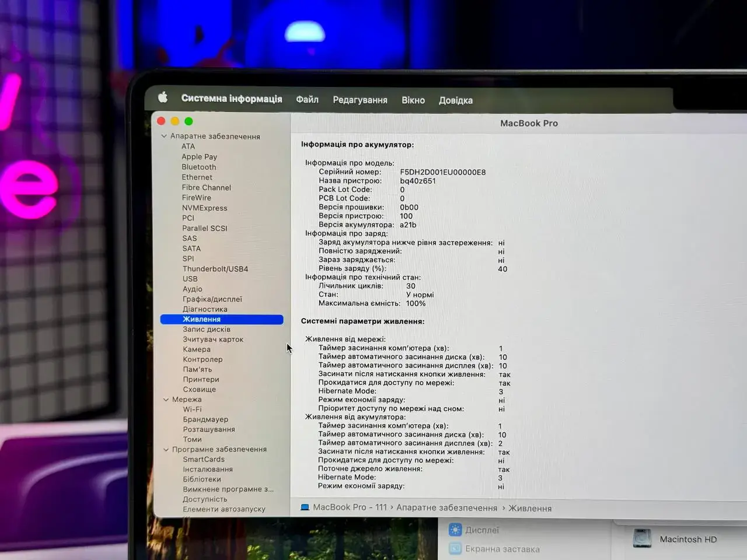Select Бібліотеки in the sidebar
Screen dimensions: 747x560
pyautogui.click(x=202, y=479)
